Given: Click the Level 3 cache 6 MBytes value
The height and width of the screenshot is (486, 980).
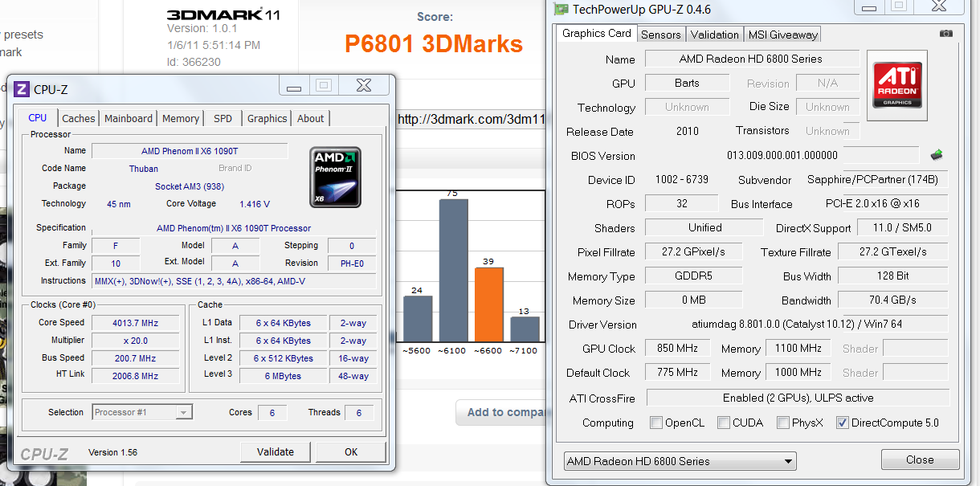Looking at the screenshot, I should coord(283,376).
